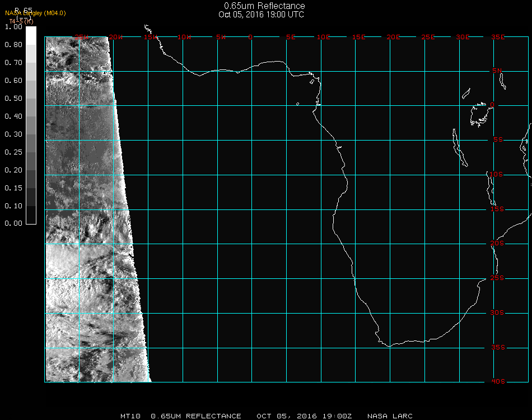
Task: Click the 40S latitude label
Action: 498,382
